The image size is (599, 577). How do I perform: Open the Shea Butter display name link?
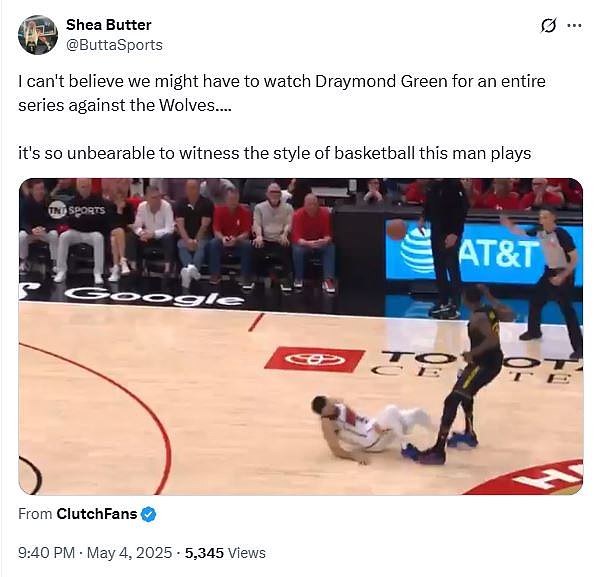109,25
